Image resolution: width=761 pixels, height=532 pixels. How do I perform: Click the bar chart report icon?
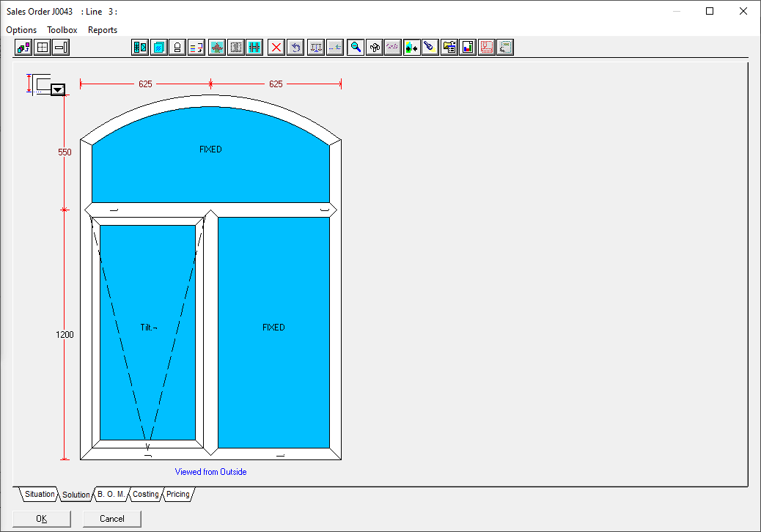click(x=468, y=48)
